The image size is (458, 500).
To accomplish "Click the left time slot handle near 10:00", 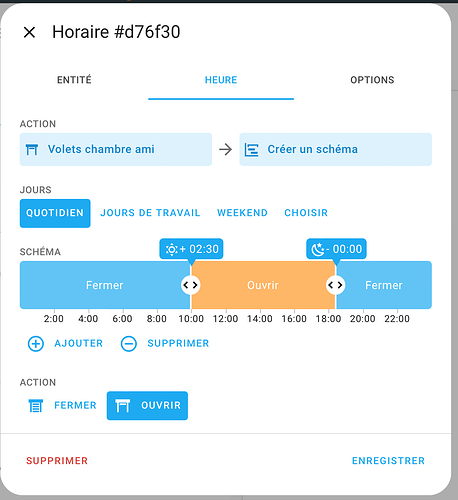I will point(191,285).
